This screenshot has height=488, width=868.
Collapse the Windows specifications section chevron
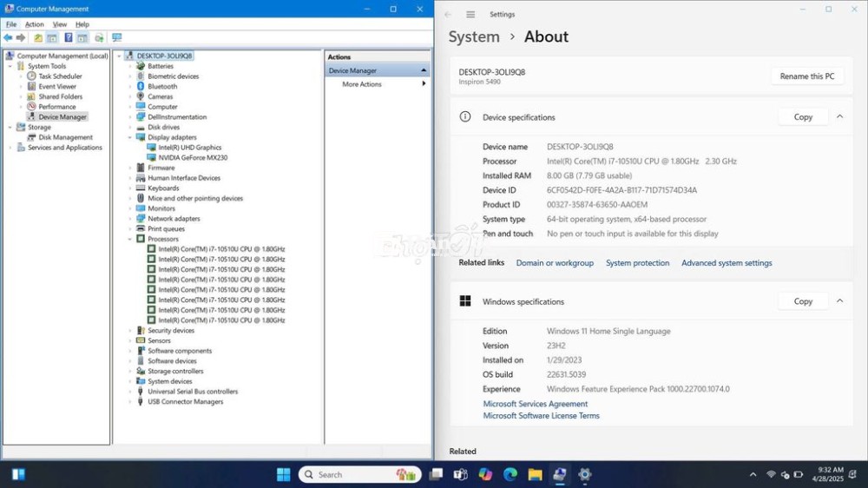point(839,300)
